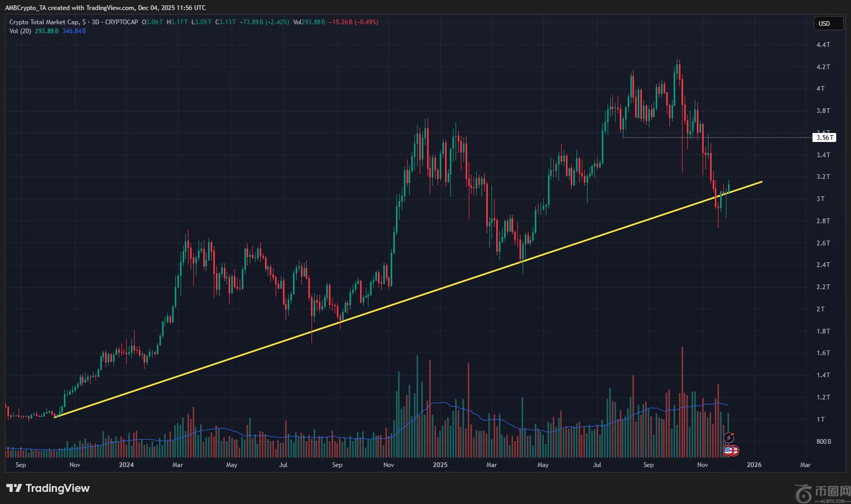The height and width of the screenshot is (504, 851).
Task: Click the red −15.26B (−0.49%) volume change
Action: click(353, 22)
